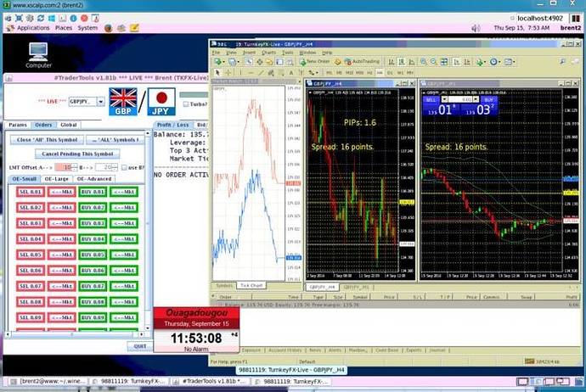Screen dimensions: 586x392
Task: Open the profiles dropdown arrow in toolbar
Action: click(239, 62)
